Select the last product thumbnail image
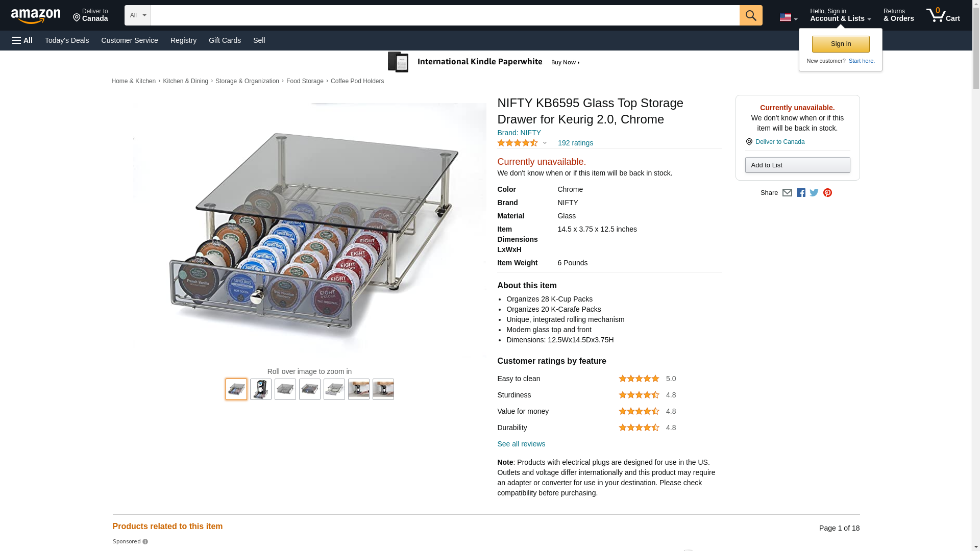 [383, 389]
